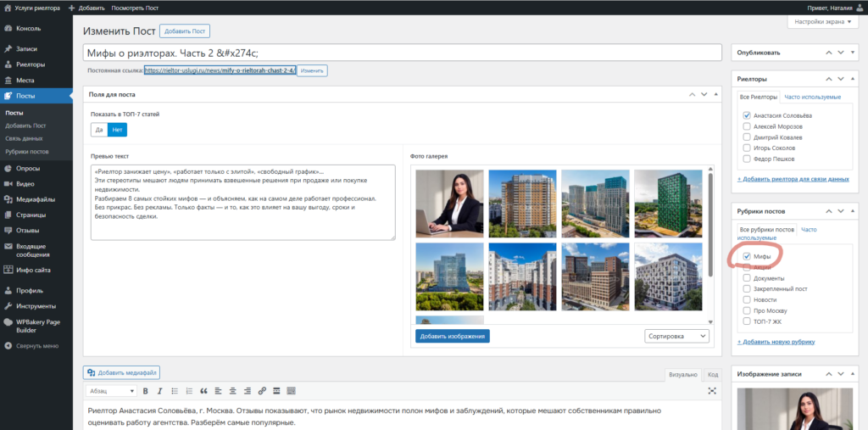This screenshot has width=868, height=430.
Task: Open the Сортировка dropdown
Action: point(677,337)
